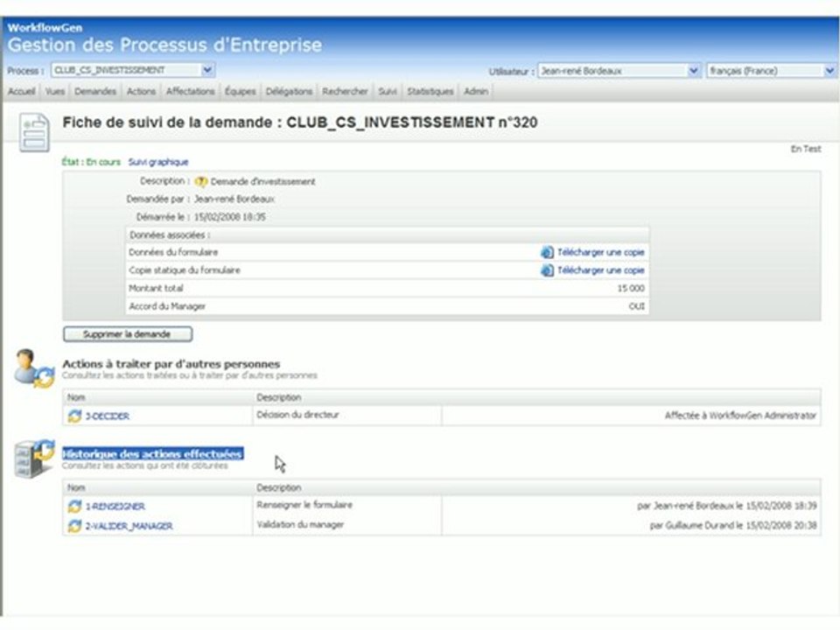Select the Actions menu tab
This screenshot has width=840, height=630.
(141, 92)
